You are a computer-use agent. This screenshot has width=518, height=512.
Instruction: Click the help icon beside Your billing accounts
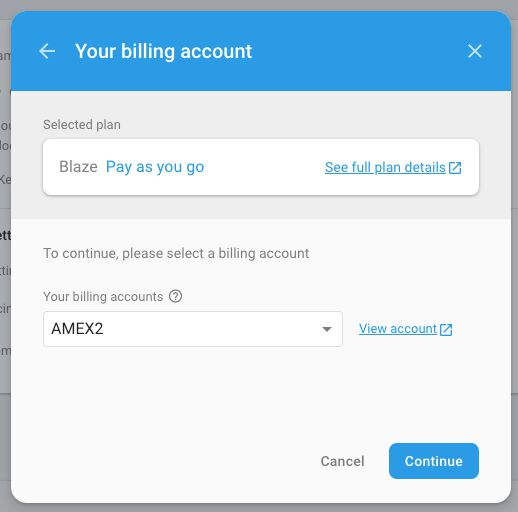click(175, 296)
